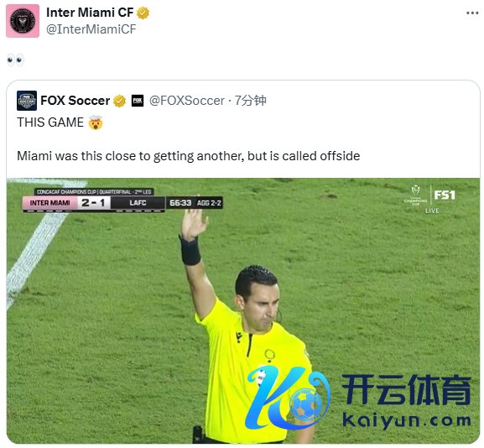Click the 66:33 match clock overlay
This screenshot has height=448, width=484.
[180, 203]
